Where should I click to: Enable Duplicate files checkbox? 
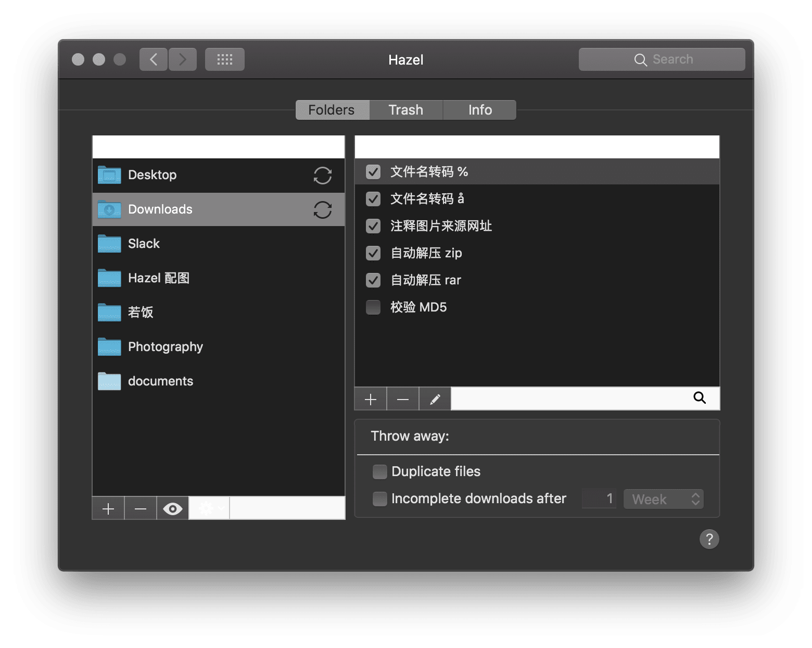[x=380, y=472]
